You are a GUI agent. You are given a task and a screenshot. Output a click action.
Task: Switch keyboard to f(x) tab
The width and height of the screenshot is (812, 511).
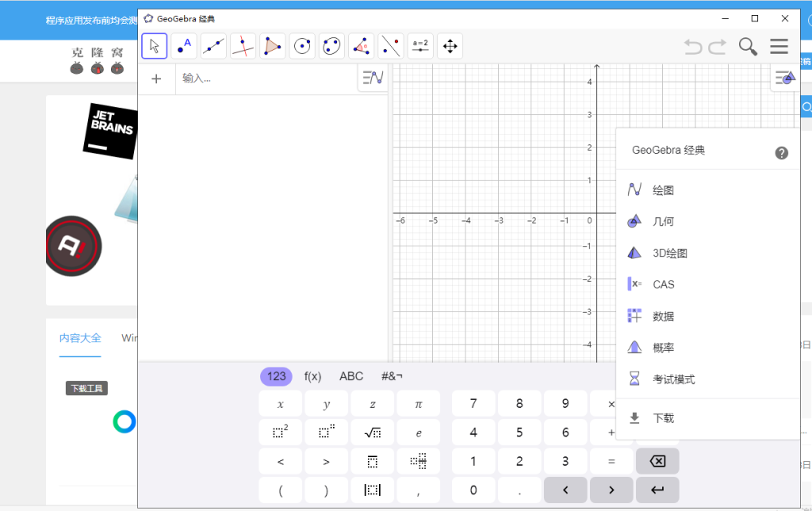[312, 376]
